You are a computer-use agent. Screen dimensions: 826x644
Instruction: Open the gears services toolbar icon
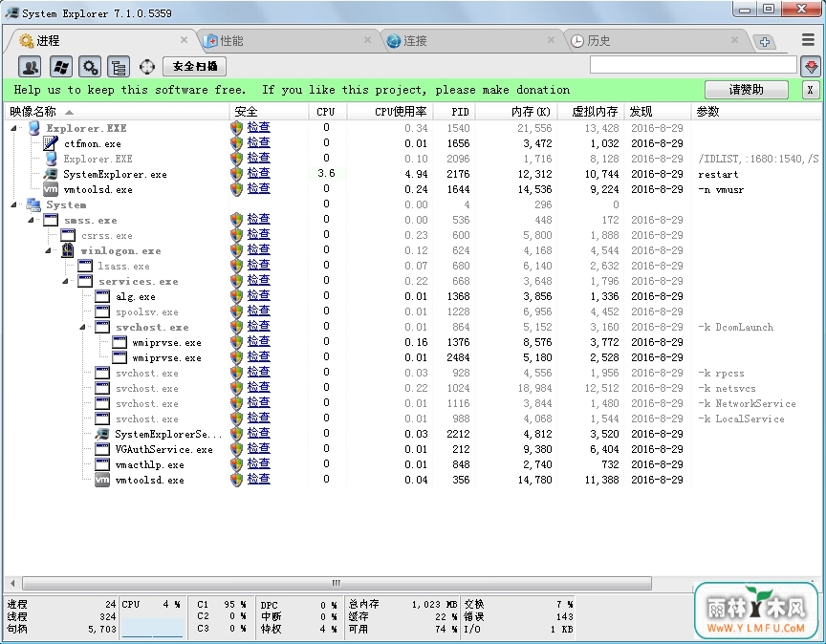click(90, 67)
